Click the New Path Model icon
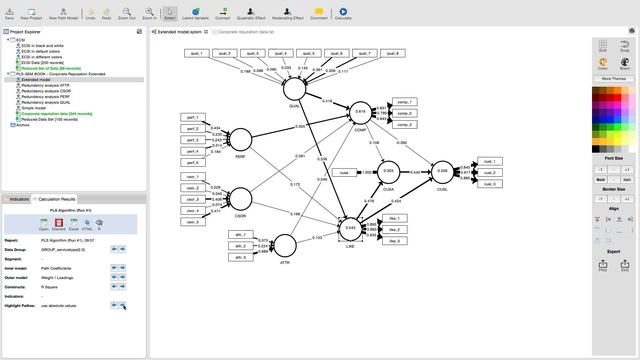 63,13
